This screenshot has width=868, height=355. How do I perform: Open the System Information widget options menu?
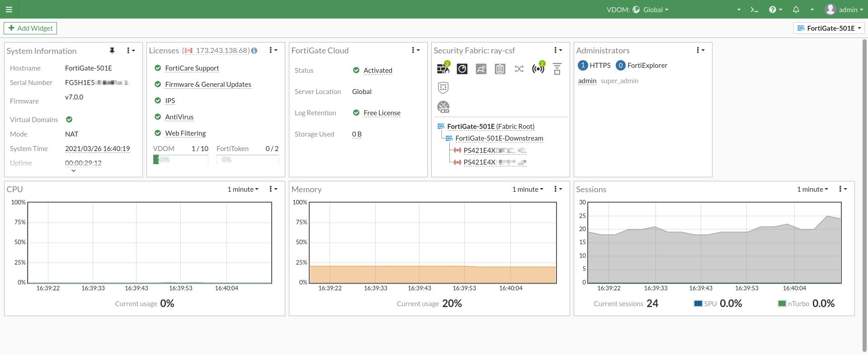(x=131, y=51)
